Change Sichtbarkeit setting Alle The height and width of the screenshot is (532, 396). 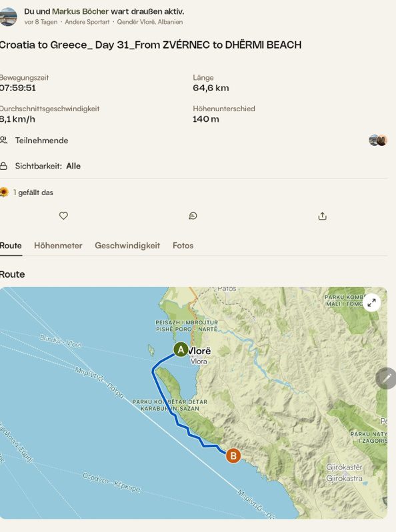(x=73, y=166)
